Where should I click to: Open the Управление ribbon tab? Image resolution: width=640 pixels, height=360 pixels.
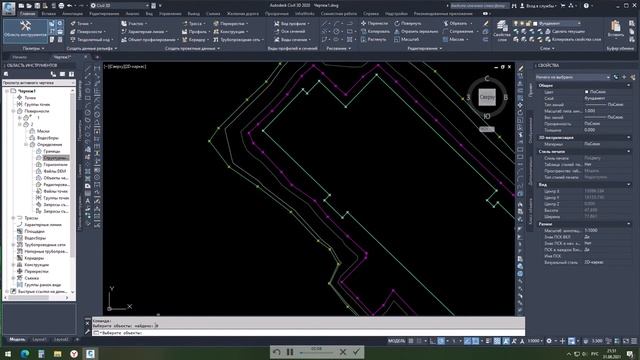(170, 13)
